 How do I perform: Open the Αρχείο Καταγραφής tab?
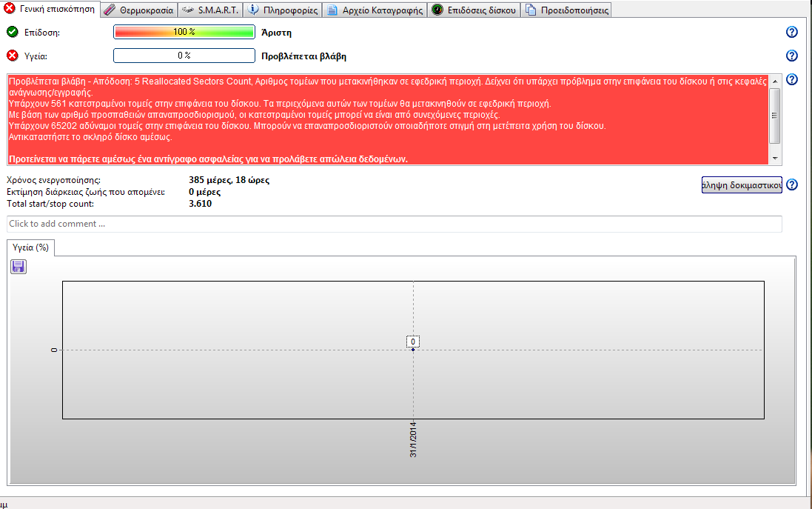375,10
